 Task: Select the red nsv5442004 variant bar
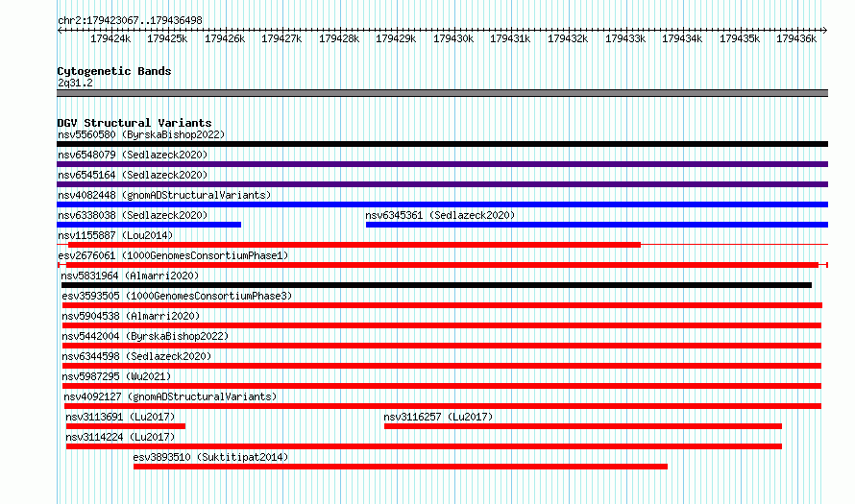click(x=442, y=346)
